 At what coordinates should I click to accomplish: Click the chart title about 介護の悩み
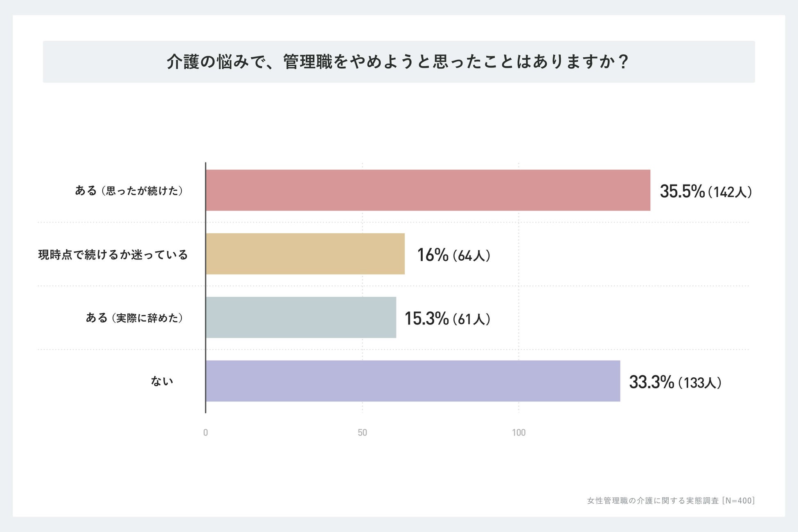(398, 62)
